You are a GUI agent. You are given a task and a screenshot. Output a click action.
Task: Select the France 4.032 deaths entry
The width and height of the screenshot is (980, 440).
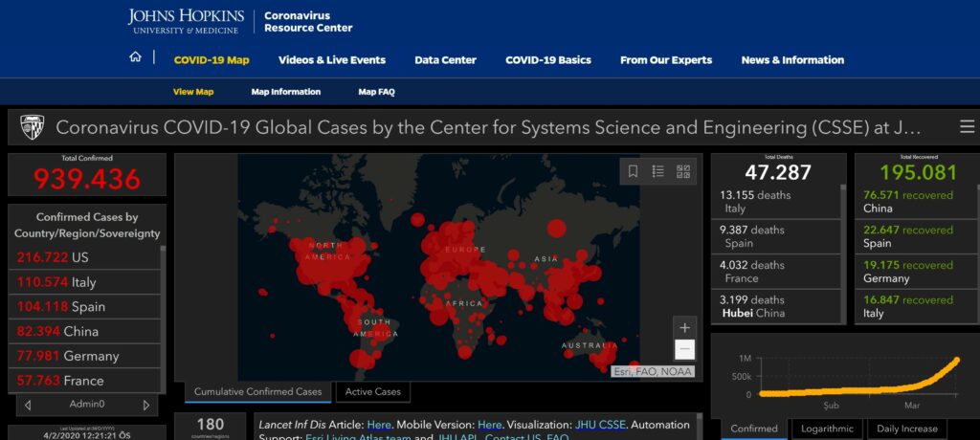[x=775, y=272]
